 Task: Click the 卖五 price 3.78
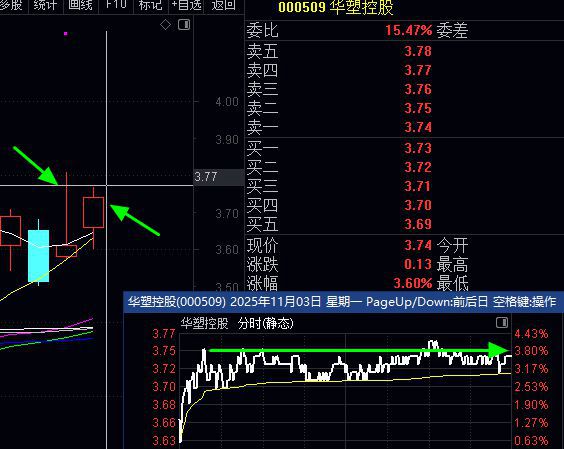pos(418,51)
